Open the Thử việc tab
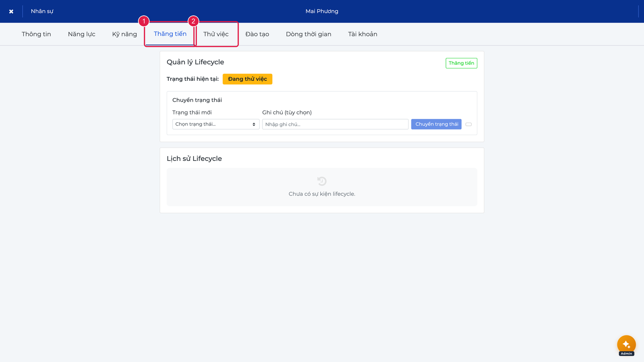Screen dimensions: 644x362 click(216, 34)
